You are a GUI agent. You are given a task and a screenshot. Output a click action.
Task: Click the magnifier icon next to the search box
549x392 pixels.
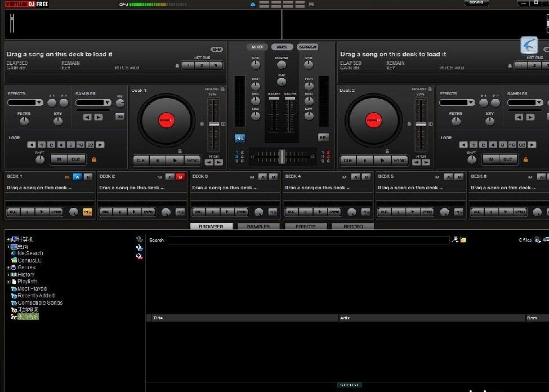[x=454, y=239]
